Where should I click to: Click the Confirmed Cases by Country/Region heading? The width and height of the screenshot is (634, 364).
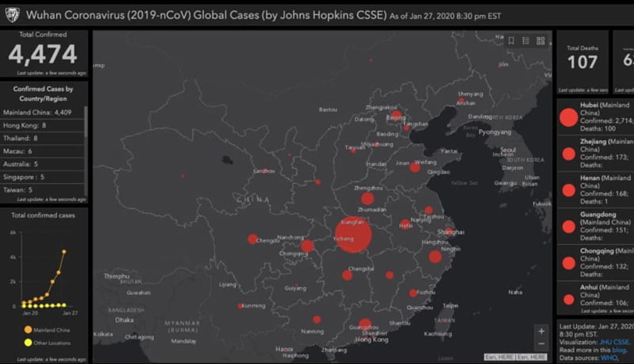(x=43, y=93)
